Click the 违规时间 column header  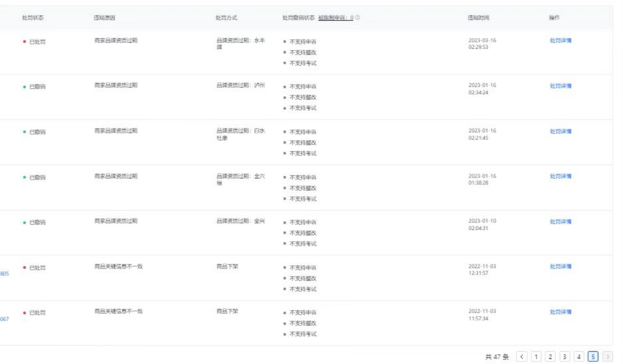coord(478,18)
